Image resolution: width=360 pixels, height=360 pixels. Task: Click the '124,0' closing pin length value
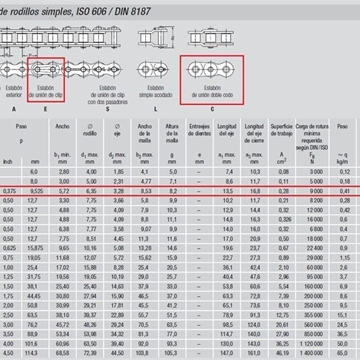tap(254, 324)
